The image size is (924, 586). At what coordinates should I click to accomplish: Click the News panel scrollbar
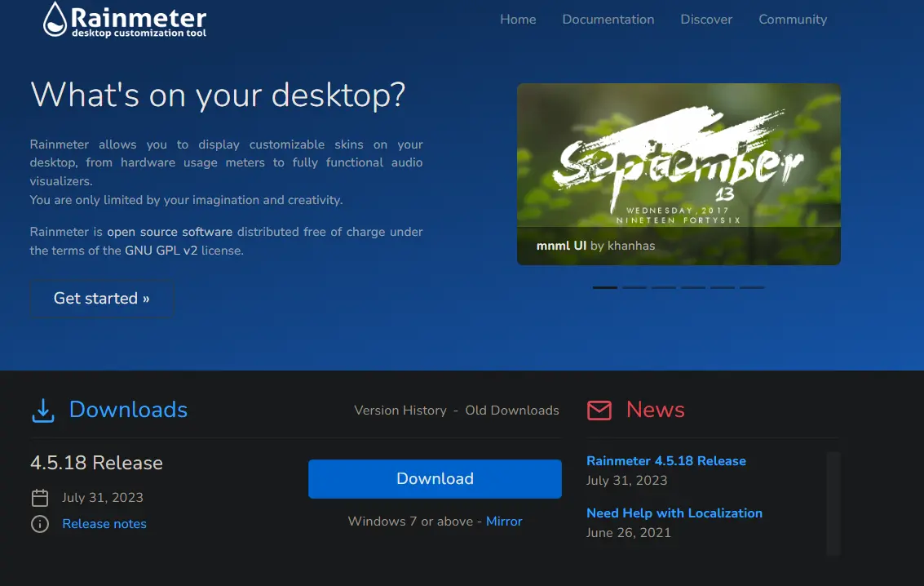click(833, 503)
